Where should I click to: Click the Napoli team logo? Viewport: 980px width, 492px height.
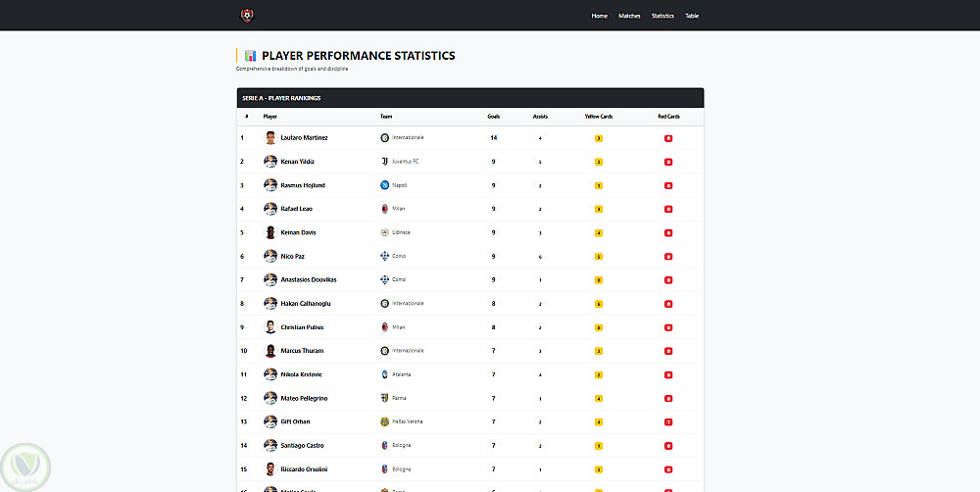(x=384, y=185)
